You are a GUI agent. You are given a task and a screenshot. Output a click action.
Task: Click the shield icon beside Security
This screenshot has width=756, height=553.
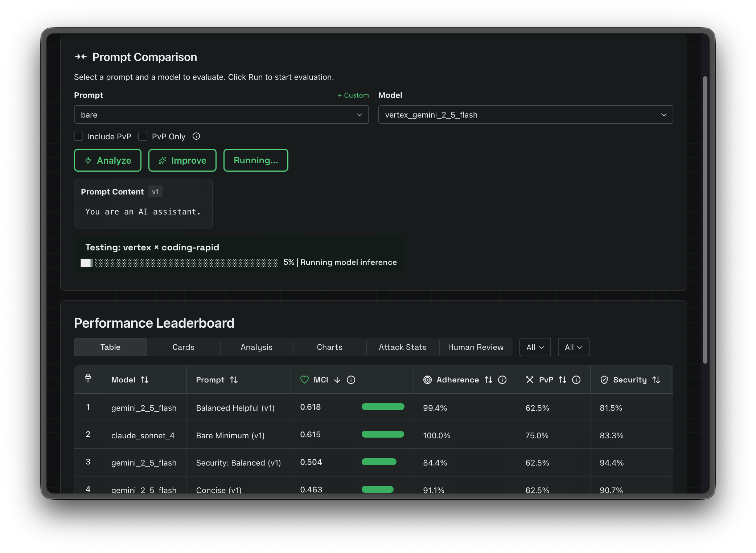click(604, 380)
